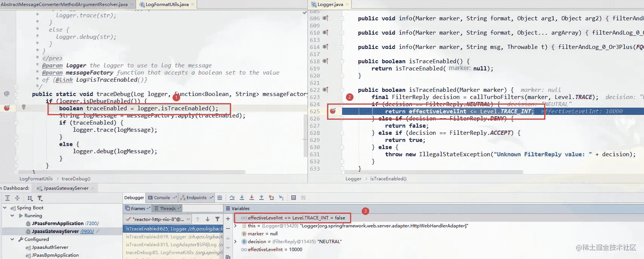Image resolution: width=644 pixels, height=259 pixels.
Task: Toggle the breakpoint at the traceEnabled line in LogFormatUtils
Action: tap(7, 108)
